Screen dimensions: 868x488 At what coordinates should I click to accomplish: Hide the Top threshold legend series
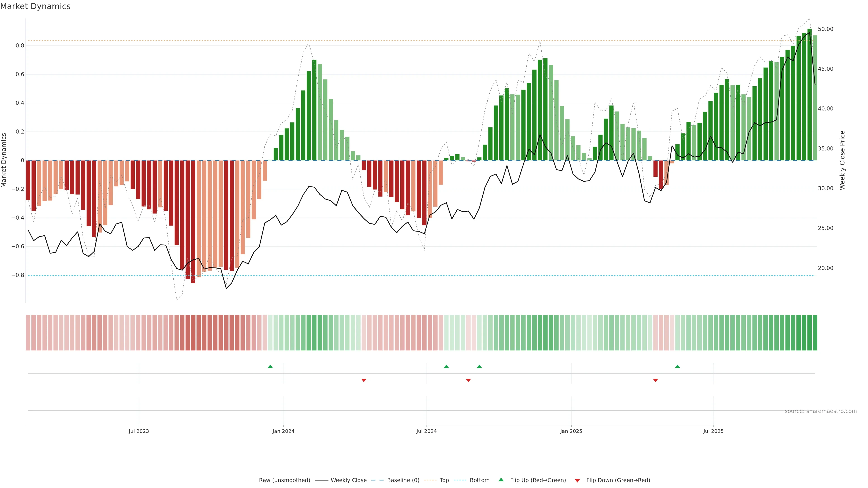click(x=444, y=480)
